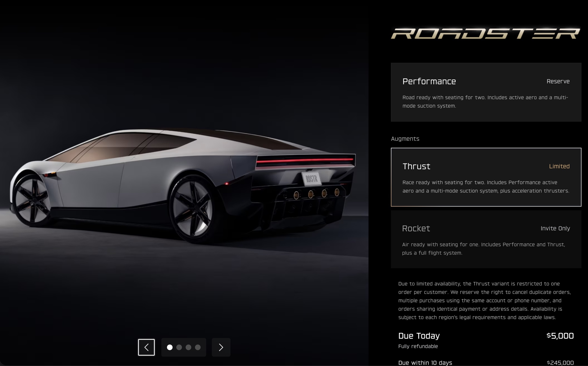
Task: Click the Due Today label
Action: (419, 336)
